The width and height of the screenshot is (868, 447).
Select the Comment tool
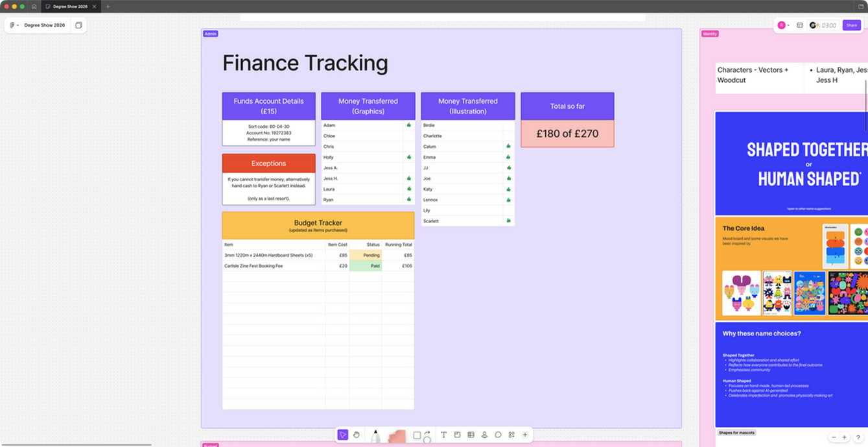[x=498, y=435]
